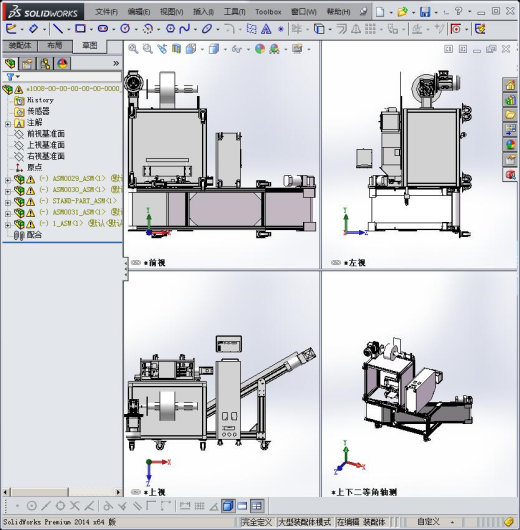Open the Display Style dropdown arrow
520x530 pixels.
pyautogui.click(x=224, y=50)
